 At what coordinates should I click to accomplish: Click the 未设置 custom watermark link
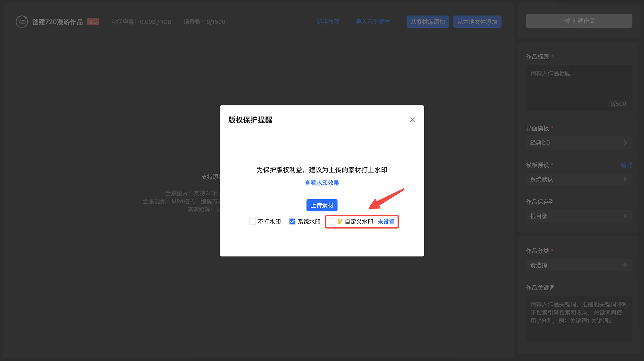coord(386,222)
